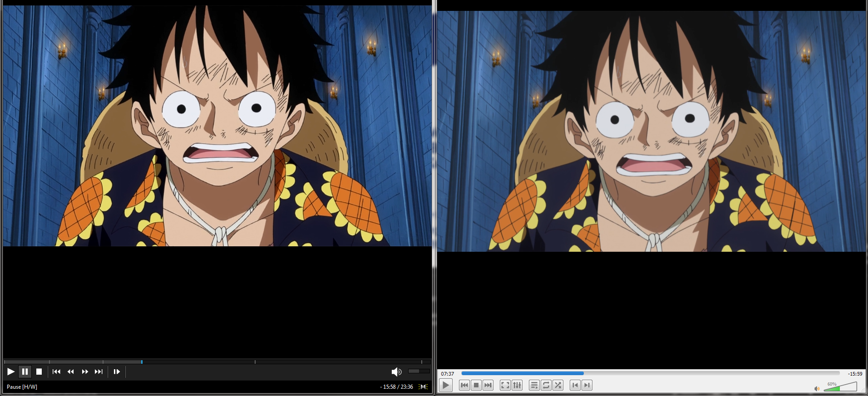Mute audio using the VLC speaker icon

(x=817, y=388)
